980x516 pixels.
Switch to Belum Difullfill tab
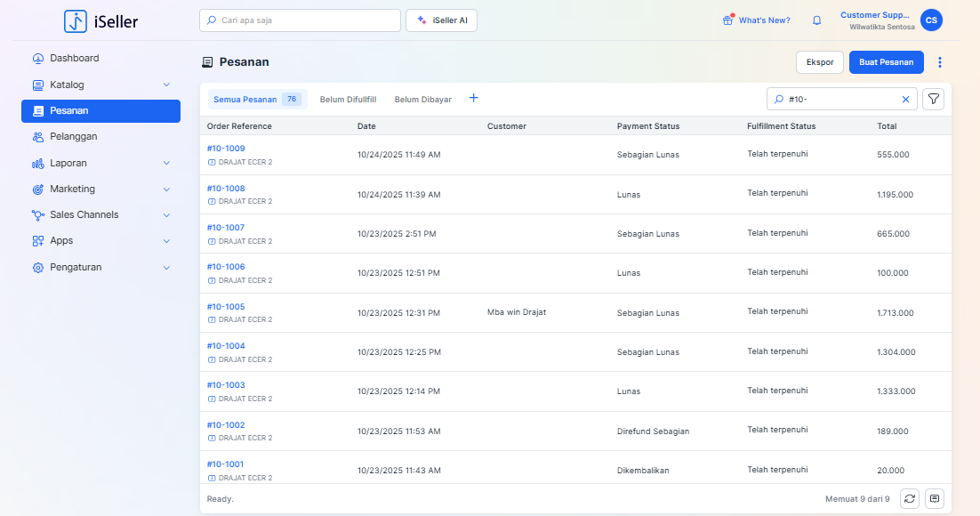(348, 100)
